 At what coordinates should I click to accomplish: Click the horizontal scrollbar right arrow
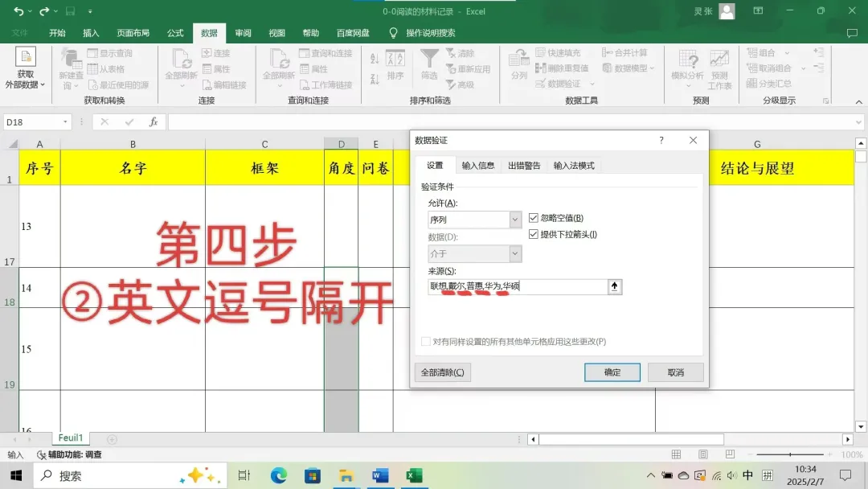click(x=848, y=439)
